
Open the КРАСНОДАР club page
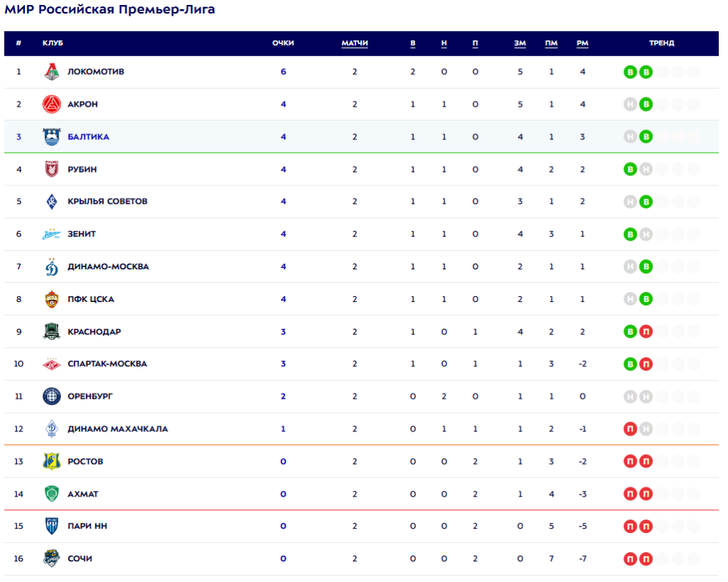pyautogui.click(x=95, y=331)
